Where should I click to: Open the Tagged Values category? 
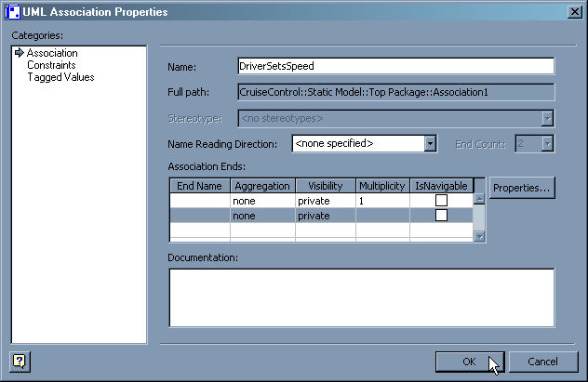60,77
